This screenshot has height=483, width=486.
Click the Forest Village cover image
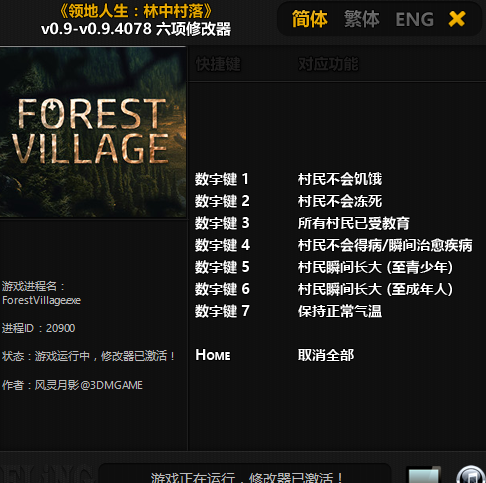click(x=93, y=132)
